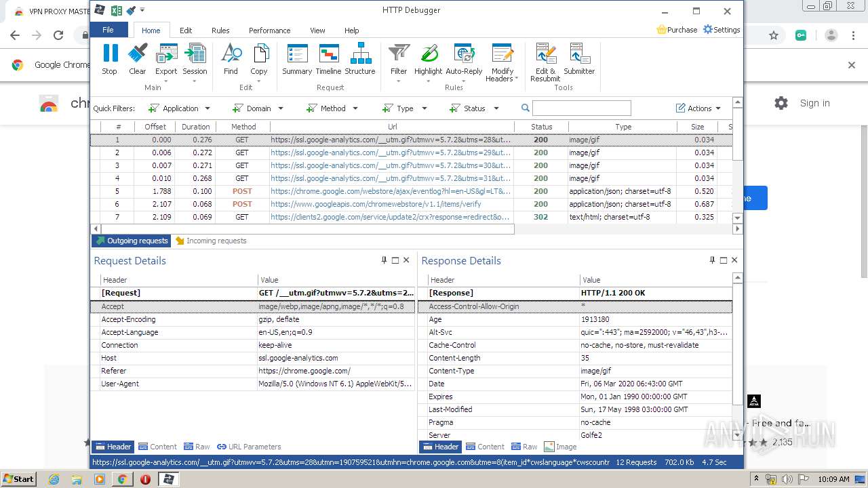
Task: Click request list scroll down arrow
Action: point(738,218)
